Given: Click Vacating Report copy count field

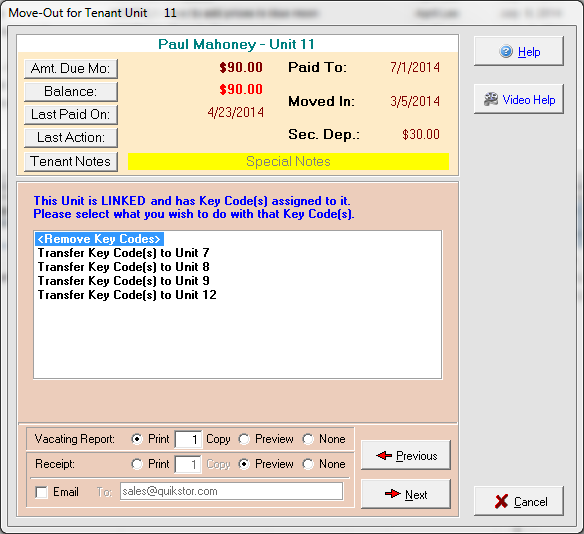Looking at the screenshot, I should pos(188,439).
